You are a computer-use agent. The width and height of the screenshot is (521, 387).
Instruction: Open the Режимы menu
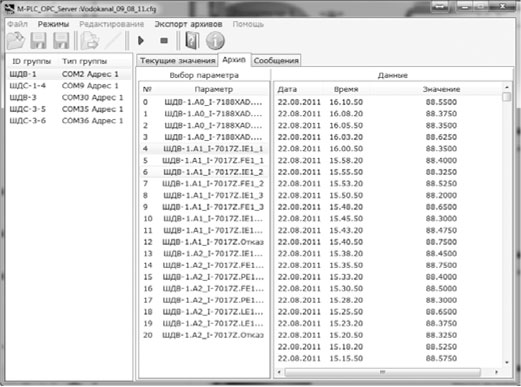point(53,24)
